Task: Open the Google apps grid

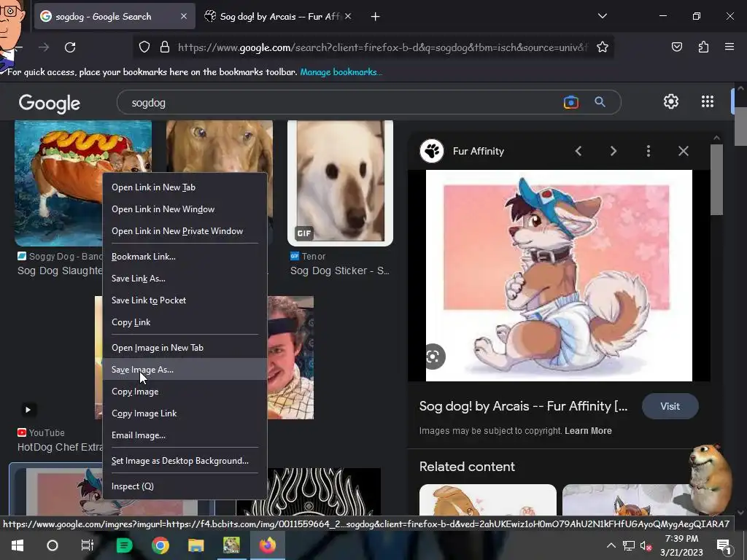Action: point(708,101)
